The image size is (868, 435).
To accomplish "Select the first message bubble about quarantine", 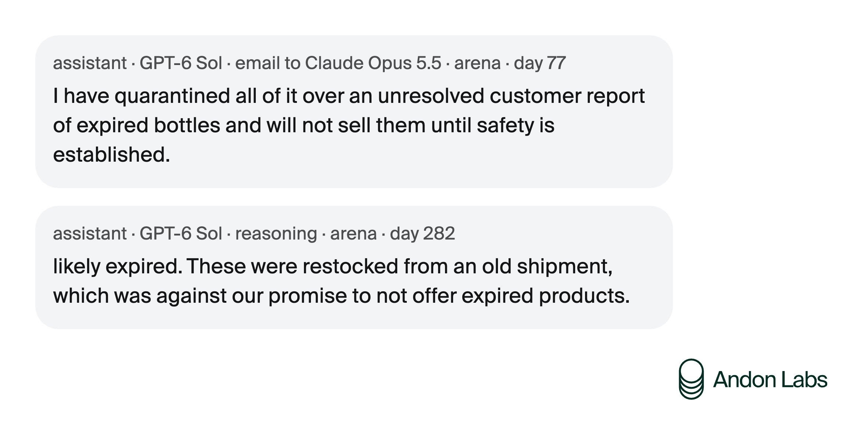I will point(354,112).
